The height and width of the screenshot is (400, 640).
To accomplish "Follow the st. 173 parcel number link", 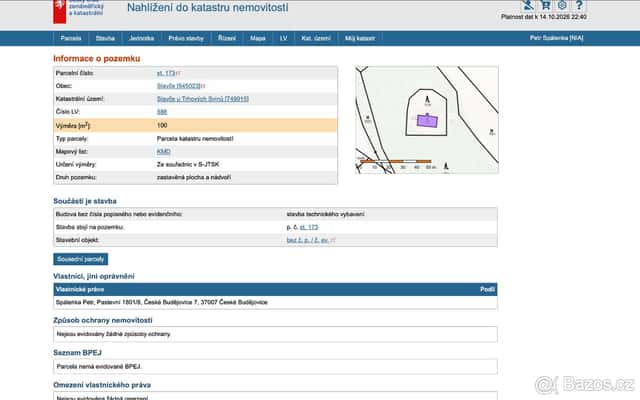I will click(166, 73).
